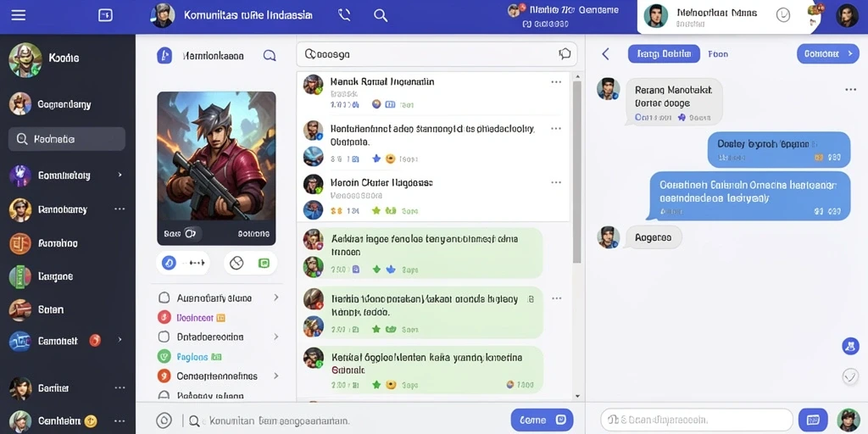This screenshot has width=868, height=434.
Task: Click the circle icon left of bottom search bar
Action: click(x=164, y=420)
